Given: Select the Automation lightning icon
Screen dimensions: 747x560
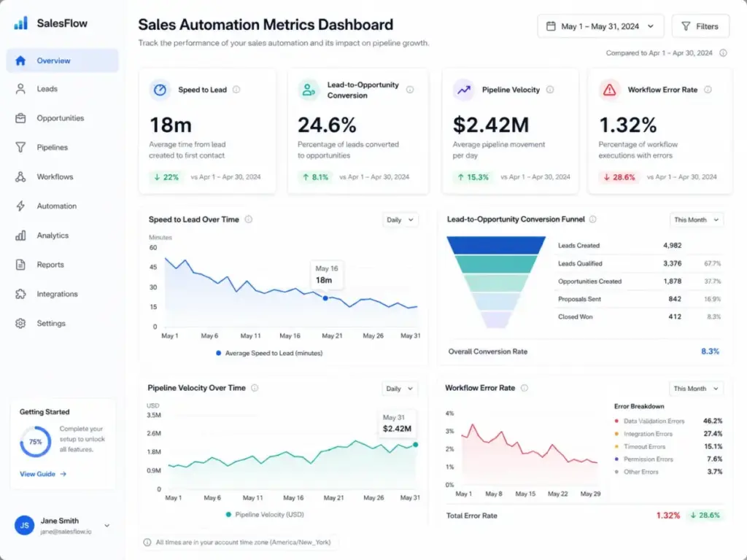Looking at the screenshot, I should (20, 206).
